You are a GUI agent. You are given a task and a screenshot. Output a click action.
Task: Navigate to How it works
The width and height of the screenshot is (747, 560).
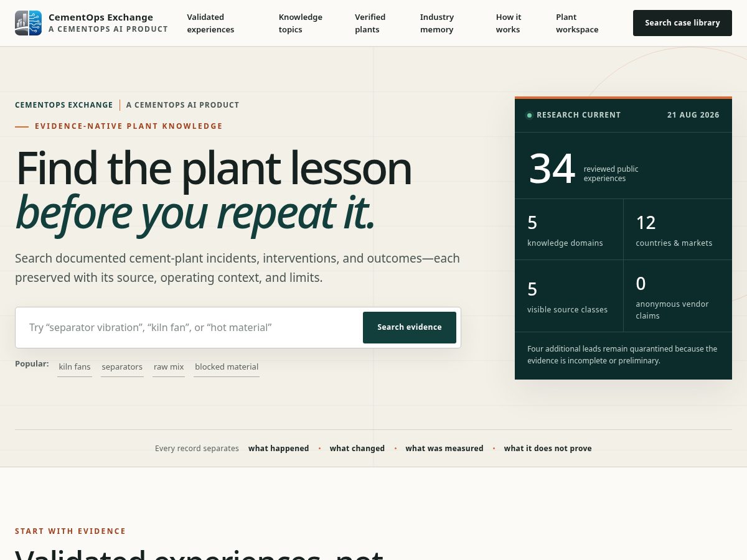coord(509,23)
